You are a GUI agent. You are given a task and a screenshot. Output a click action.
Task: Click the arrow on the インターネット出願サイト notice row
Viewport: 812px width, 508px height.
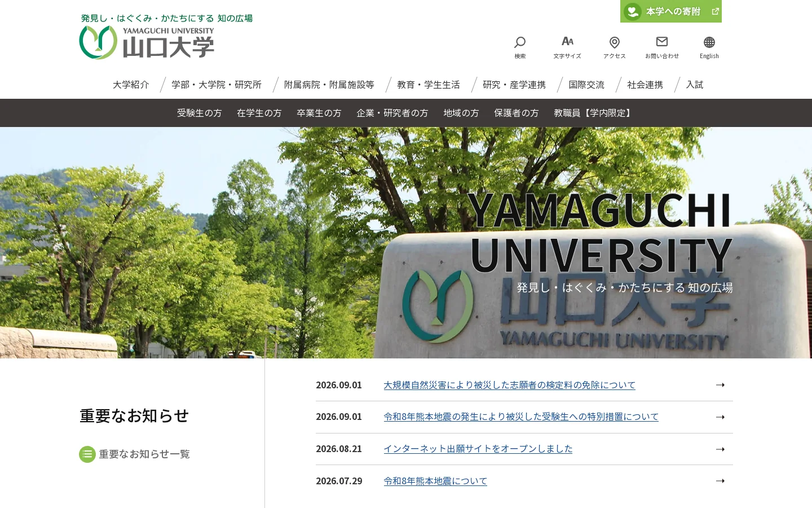[720, 449]
